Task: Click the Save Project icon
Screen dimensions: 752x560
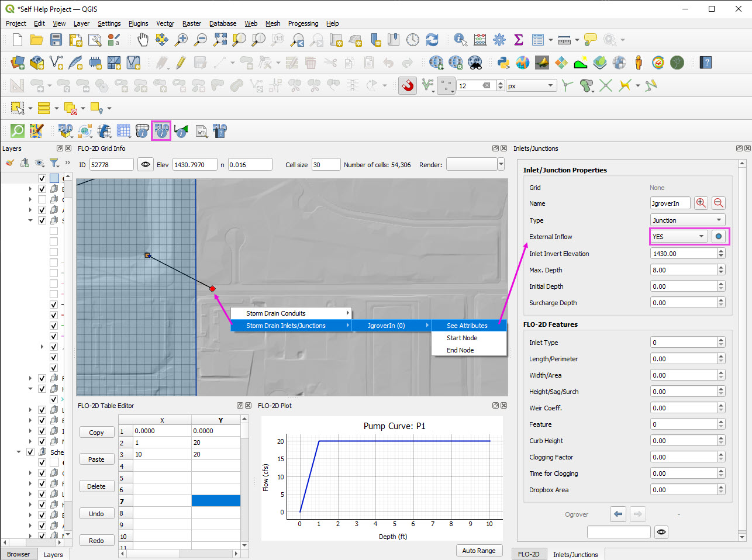Action: point(56,40)
